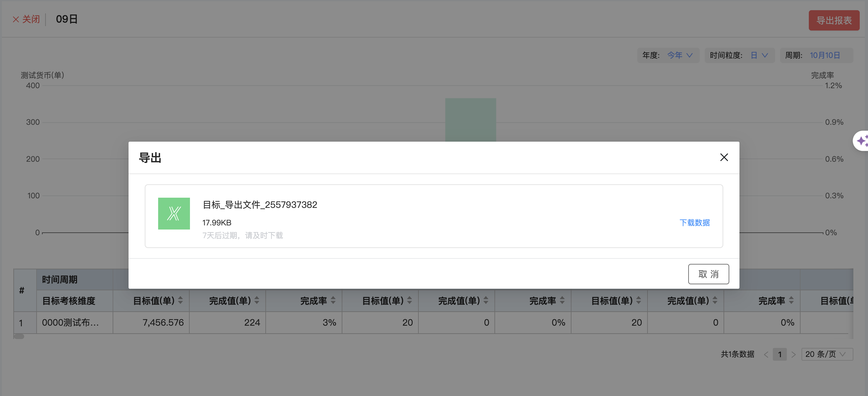Viewport: 868px width, 396px height.
Task: Go to next page arrow
Action: (x=794, y=354)
